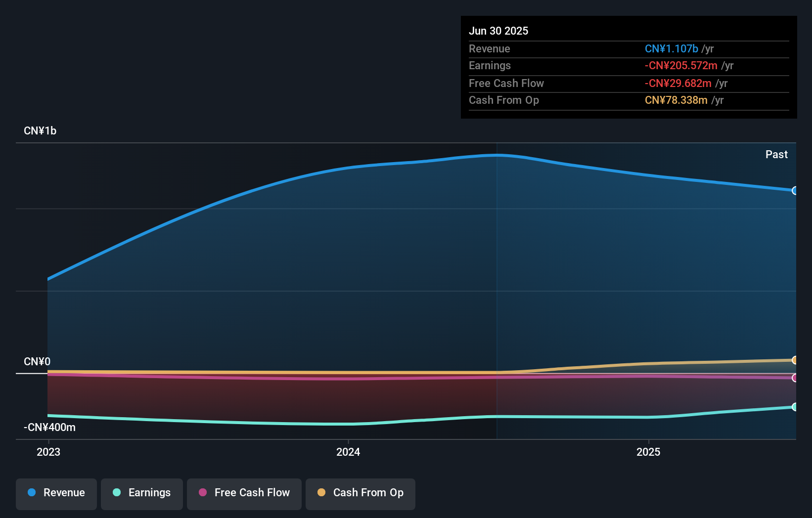This screenshot has height=518, width=812.
Task: Toggle the Cash From Op legend button
Action: 361,494
